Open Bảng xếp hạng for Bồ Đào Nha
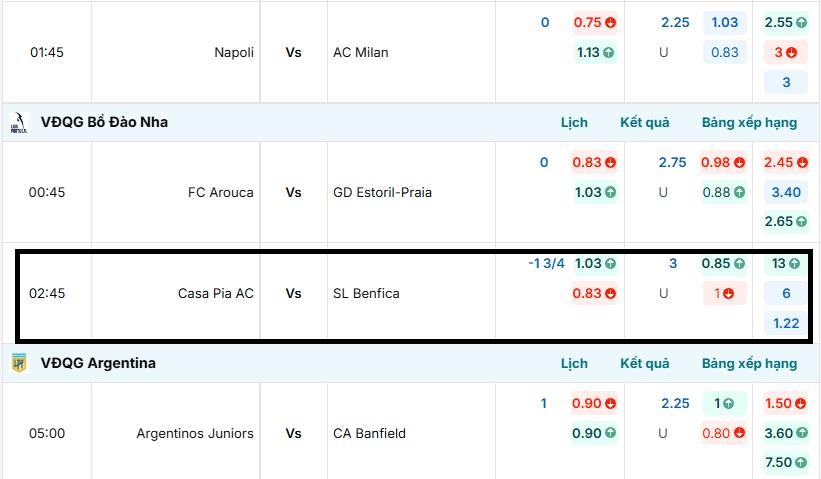 [749, 123]
